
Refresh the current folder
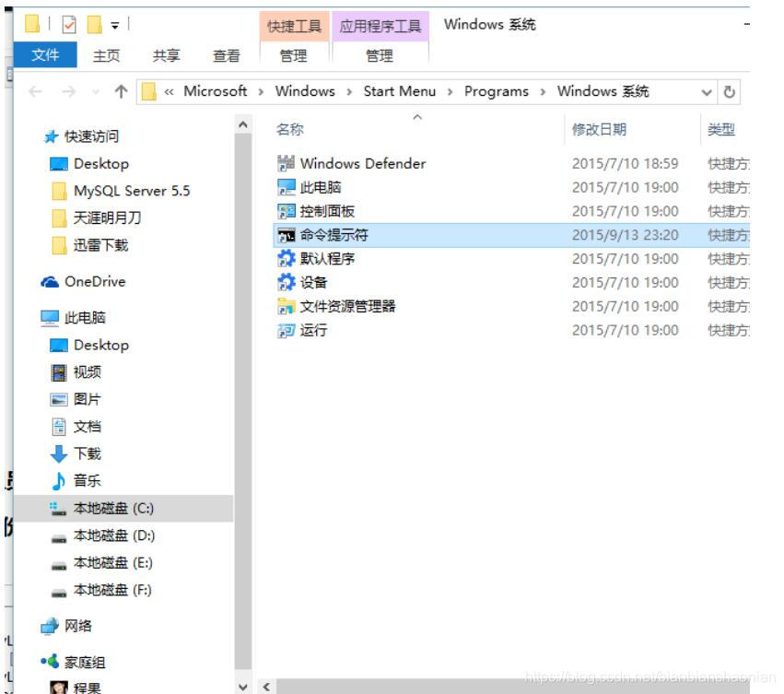729,92
